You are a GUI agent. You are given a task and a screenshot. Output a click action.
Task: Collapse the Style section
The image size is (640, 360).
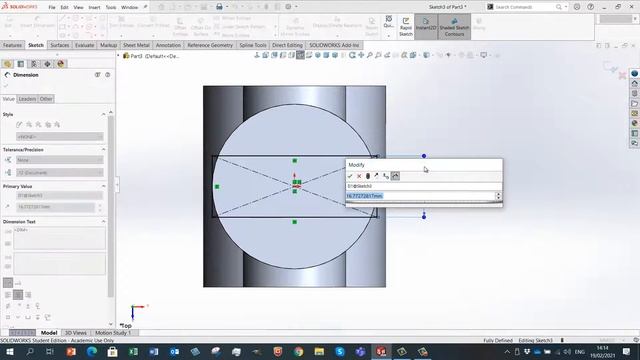[x=103, y=114]
